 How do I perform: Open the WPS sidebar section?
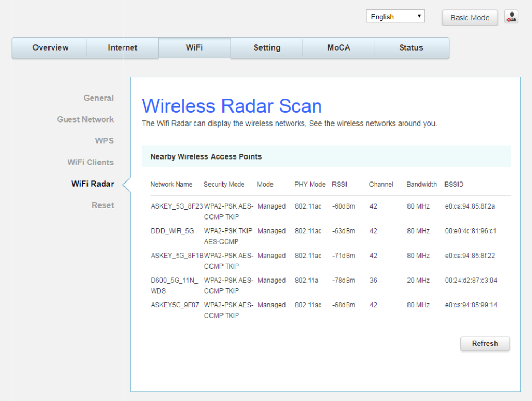(104, 141)
